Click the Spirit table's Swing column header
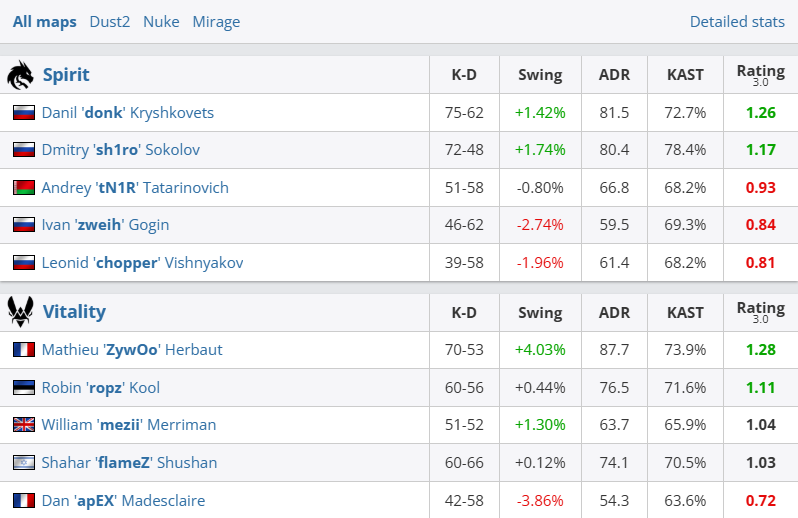798x518 pixels. 540,75
